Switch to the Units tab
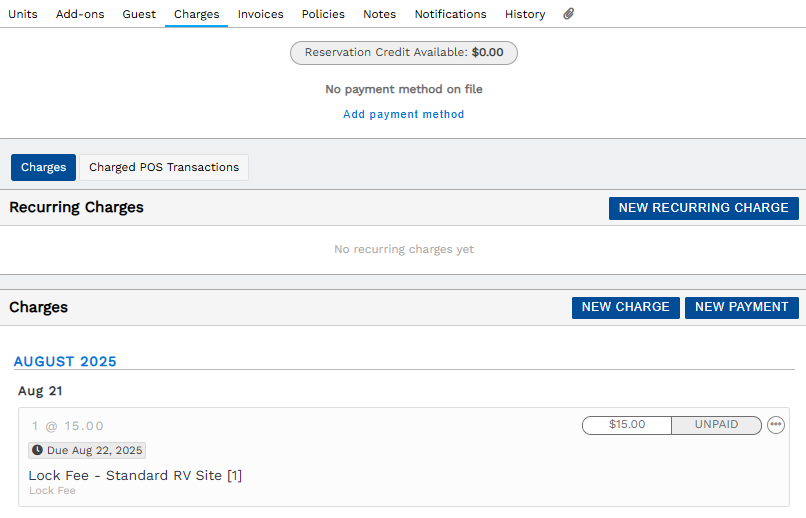The image size is (806, 518). pyautogui.click(x=23, y=14)
